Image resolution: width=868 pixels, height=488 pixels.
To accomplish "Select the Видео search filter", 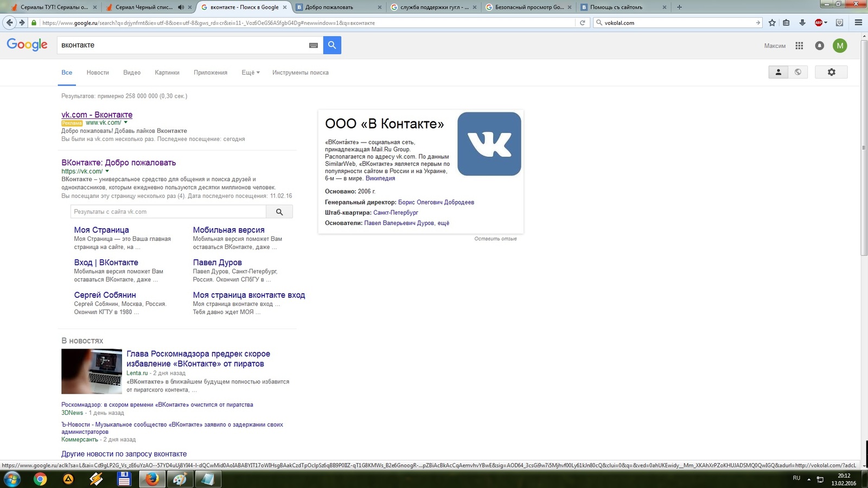I will pos(132,73).
